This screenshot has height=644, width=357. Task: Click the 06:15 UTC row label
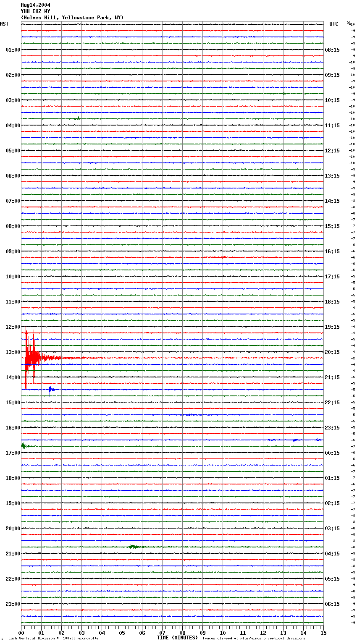pyautogui.click(x=332, y=604)
